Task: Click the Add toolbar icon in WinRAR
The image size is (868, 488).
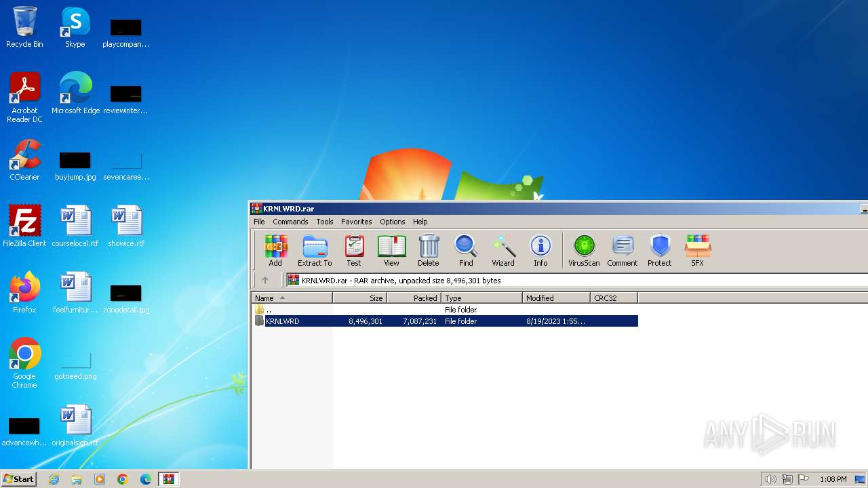Action: pyautogui.click(x=275, y=251)
